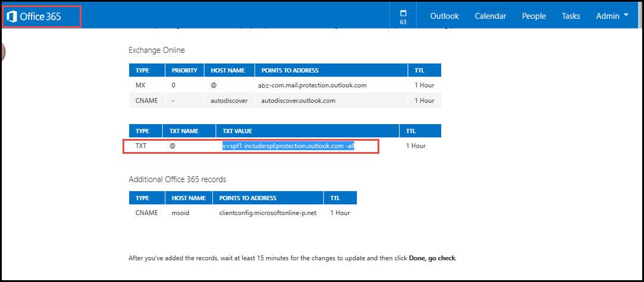Click the 1 Hour TTL of the TXT record
The height and width of the screenshot is (282, 644).
click(x=416, y=145)
